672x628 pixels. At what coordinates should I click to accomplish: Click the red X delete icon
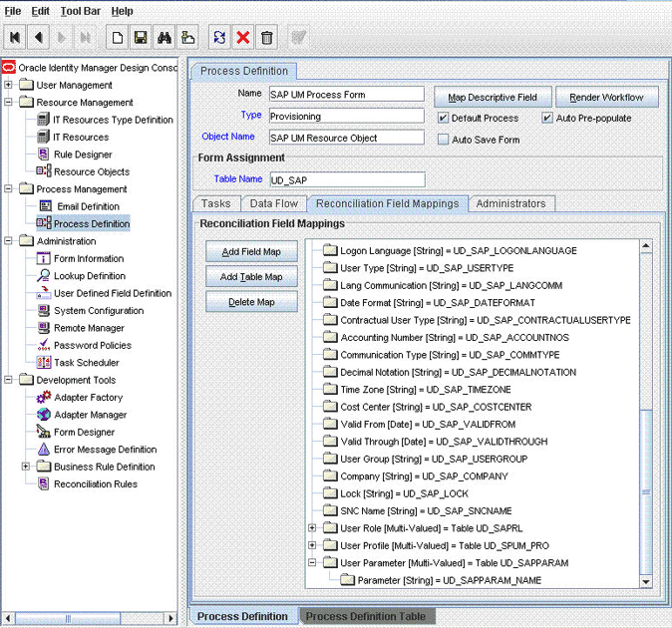point(243,38)
